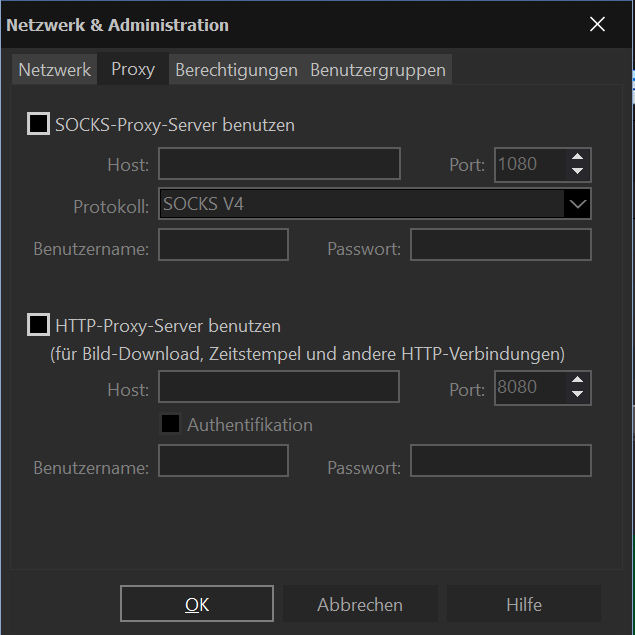Click the SOCKS proxy Host field
Screen dimensions: 635x635
279,164
